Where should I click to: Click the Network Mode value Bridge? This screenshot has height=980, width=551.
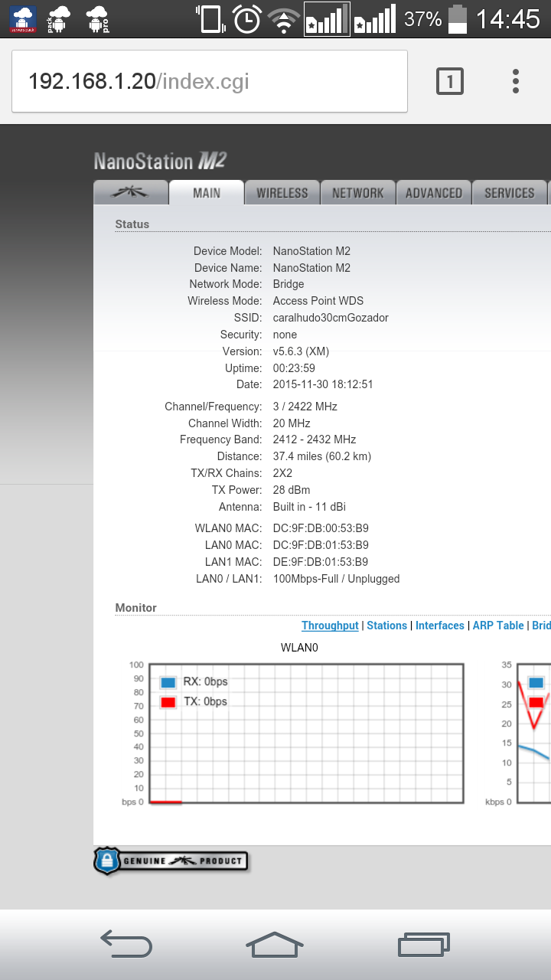point(289,284)
